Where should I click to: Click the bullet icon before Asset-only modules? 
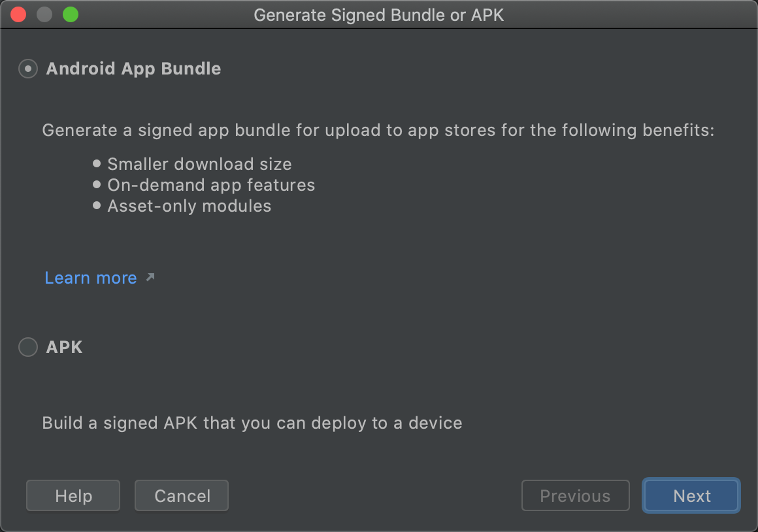point(97,205)
